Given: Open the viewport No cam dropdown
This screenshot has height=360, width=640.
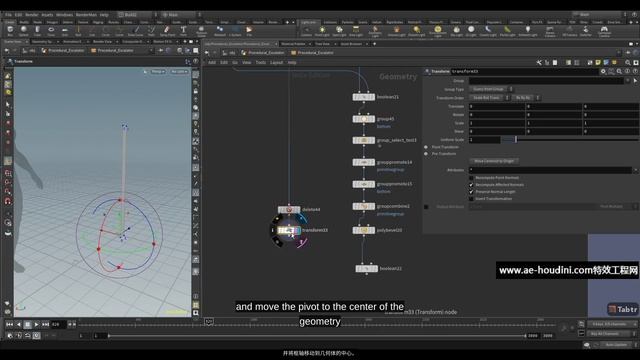Looking at the screenshot, I should (x=179, y=72).
